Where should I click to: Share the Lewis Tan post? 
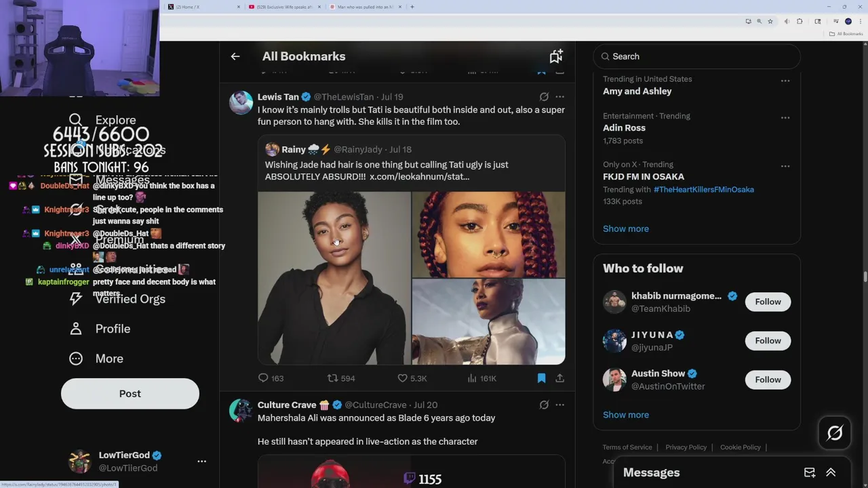(559, 378)
